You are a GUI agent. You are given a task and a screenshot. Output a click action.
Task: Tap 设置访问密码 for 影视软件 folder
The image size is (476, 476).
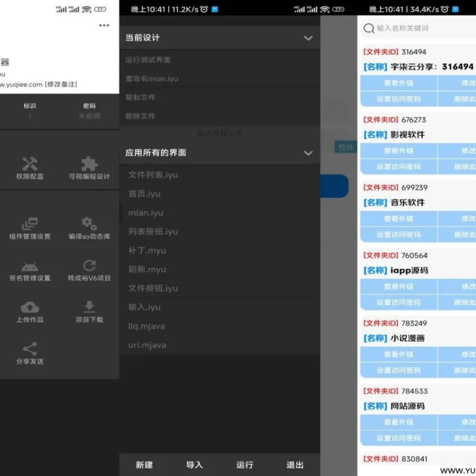click(399, 167)
